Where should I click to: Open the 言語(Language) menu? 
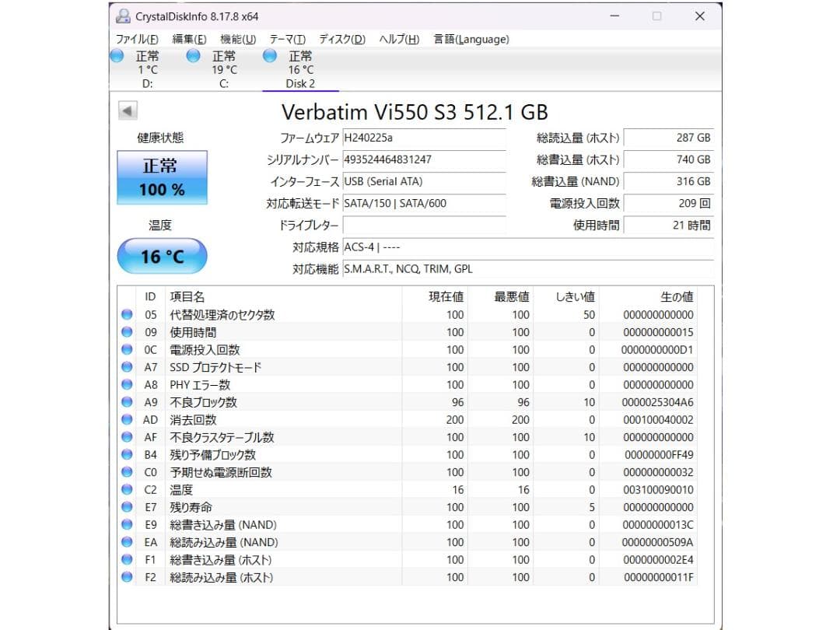[x=471, y=39]
